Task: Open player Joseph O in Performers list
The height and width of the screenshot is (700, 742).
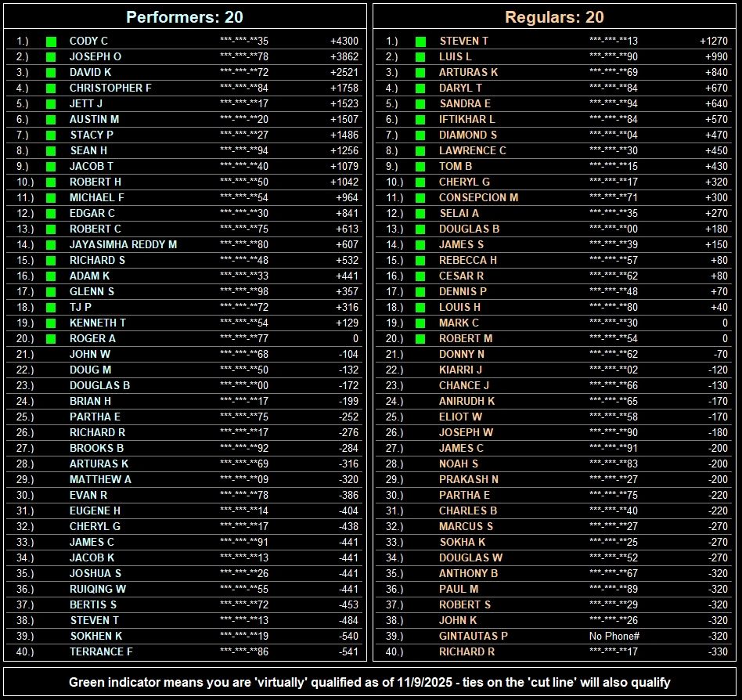Action: click(95, 57)
